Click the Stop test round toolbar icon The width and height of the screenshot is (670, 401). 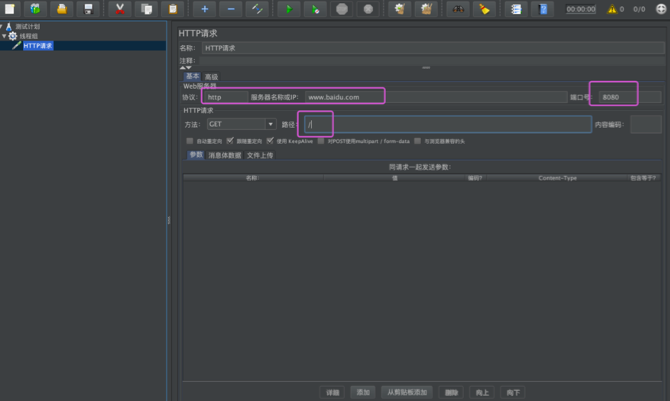click(x=342, y=9)
